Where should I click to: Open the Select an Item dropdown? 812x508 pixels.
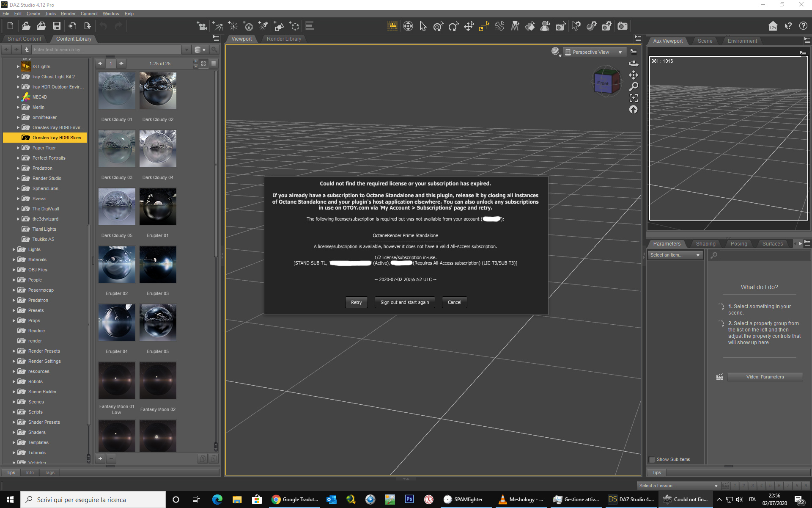(675, 255)
